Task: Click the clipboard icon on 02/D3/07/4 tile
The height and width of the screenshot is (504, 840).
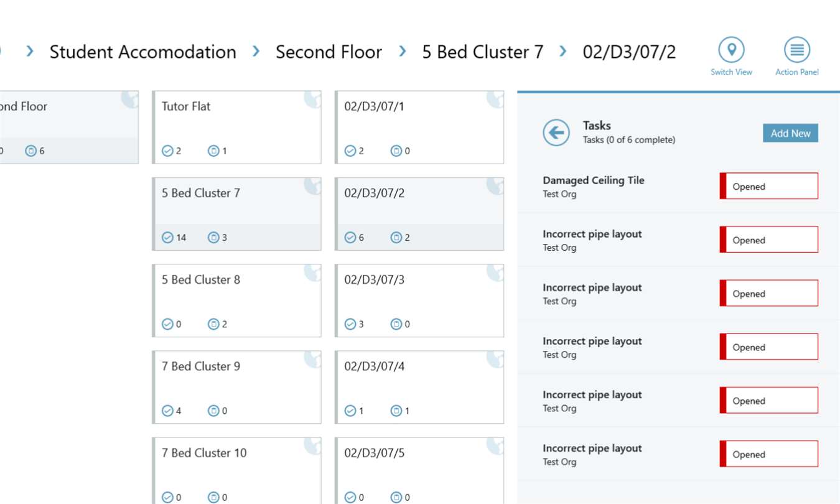Action: point(396,411)
